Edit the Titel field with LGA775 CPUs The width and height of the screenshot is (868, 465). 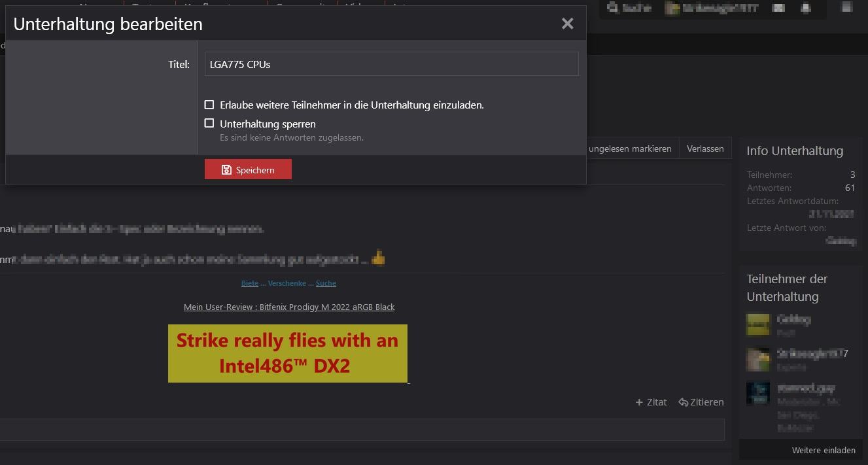391,64
